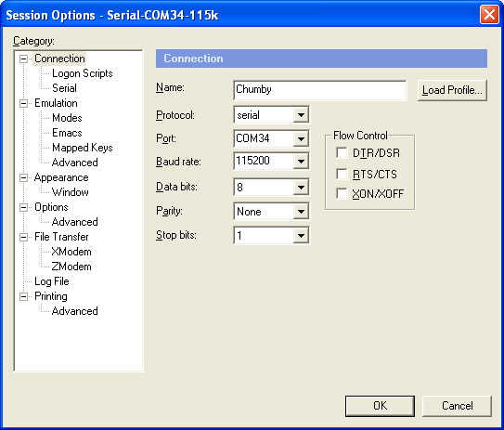Screen dimensions: 504x430
Task: Open the Protocol dropdown
Action: [x=301, y=115]
